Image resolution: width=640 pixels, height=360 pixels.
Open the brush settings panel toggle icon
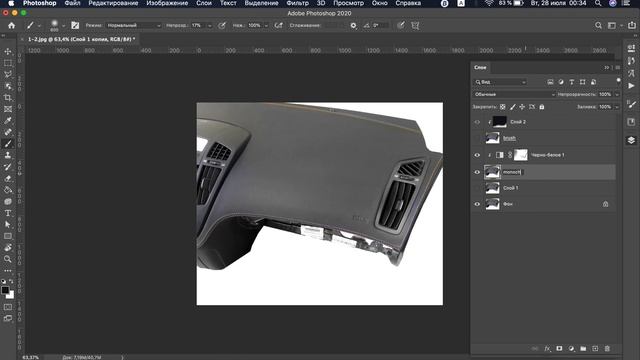coord(75,25)
